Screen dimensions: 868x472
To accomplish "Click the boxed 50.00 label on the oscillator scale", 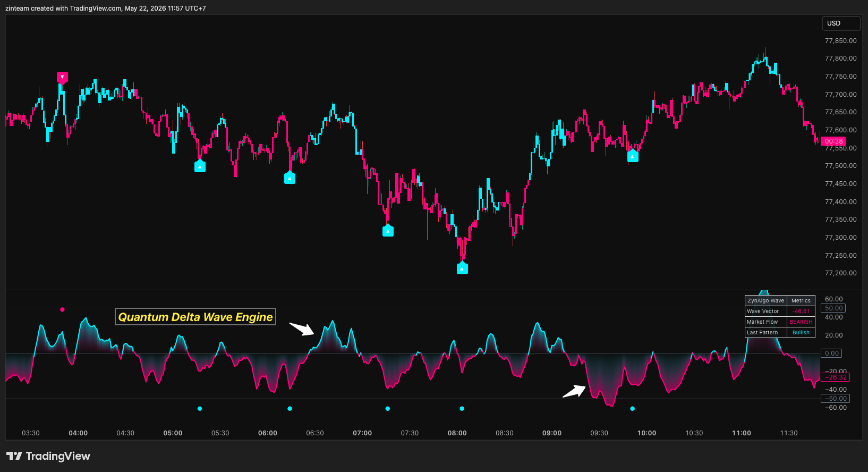I will point(833,308).
